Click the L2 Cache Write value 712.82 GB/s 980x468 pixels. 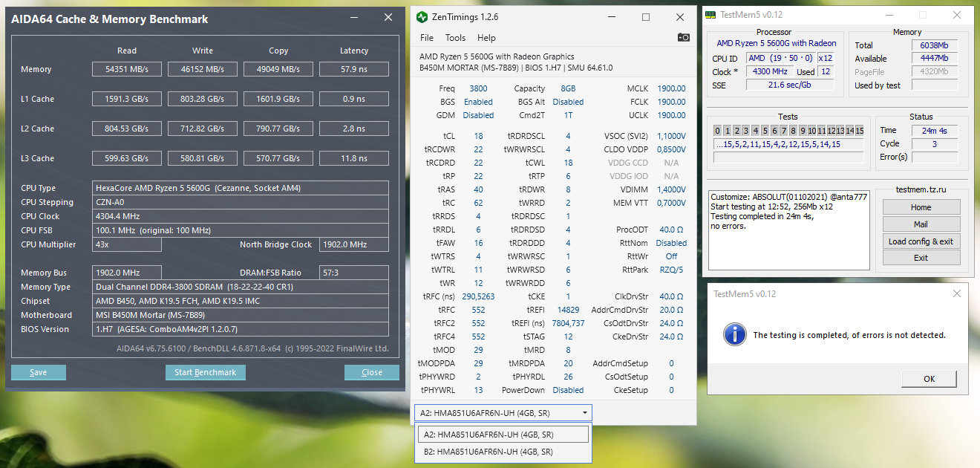pos(203,129)
